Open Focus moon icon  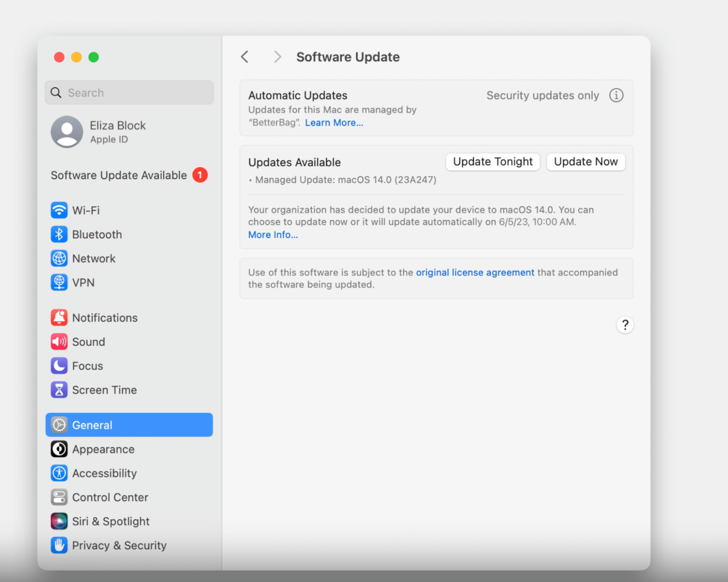pos(59,366)
